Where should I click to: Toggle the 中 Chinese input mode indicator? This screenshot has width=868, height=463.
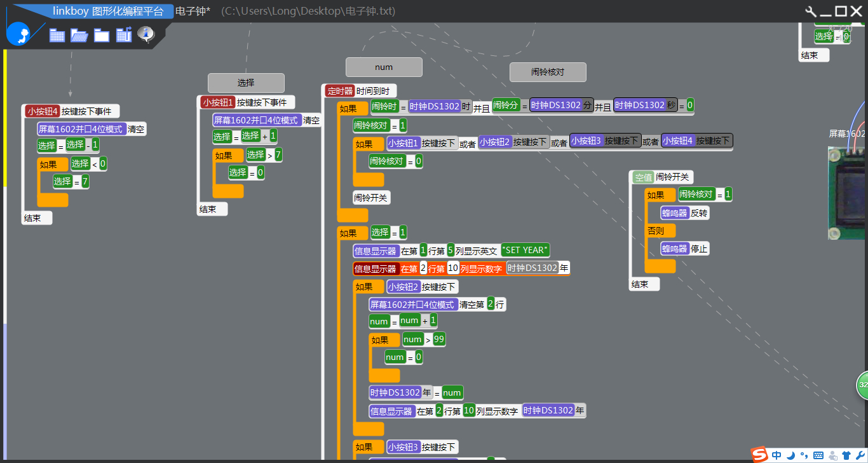[x=776, y=455]
